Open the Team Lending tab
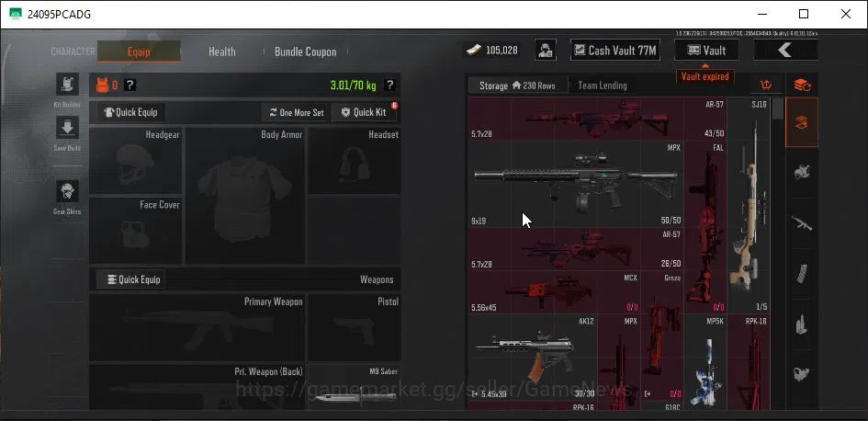This screenshot has width=868, height=421. 603,85
